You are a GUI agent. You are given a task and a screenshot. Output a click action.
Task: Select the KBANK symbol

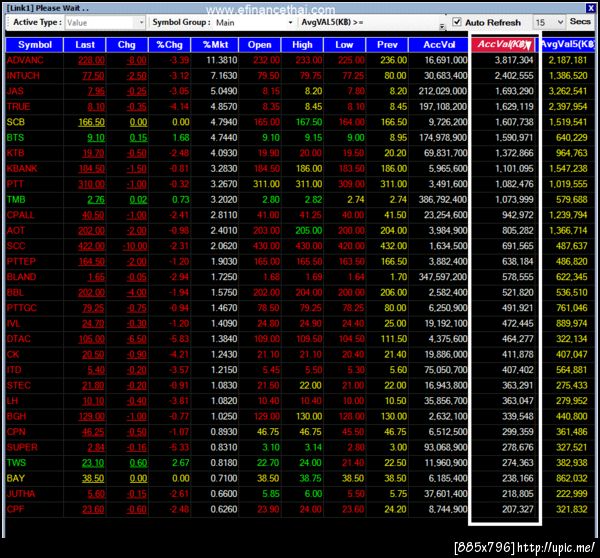pyautogui.click(x=22, y=169)
